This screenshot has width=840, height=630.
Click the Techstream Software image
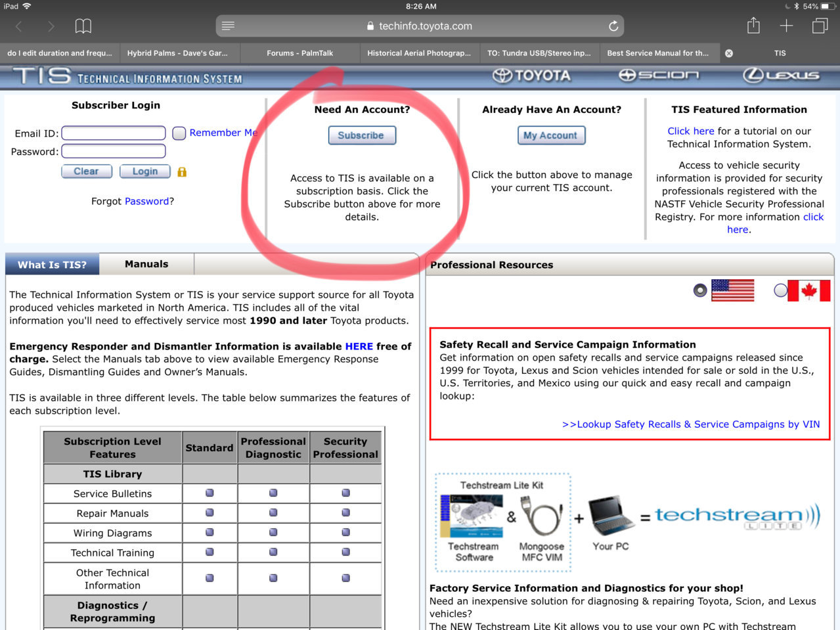(473, 518)
